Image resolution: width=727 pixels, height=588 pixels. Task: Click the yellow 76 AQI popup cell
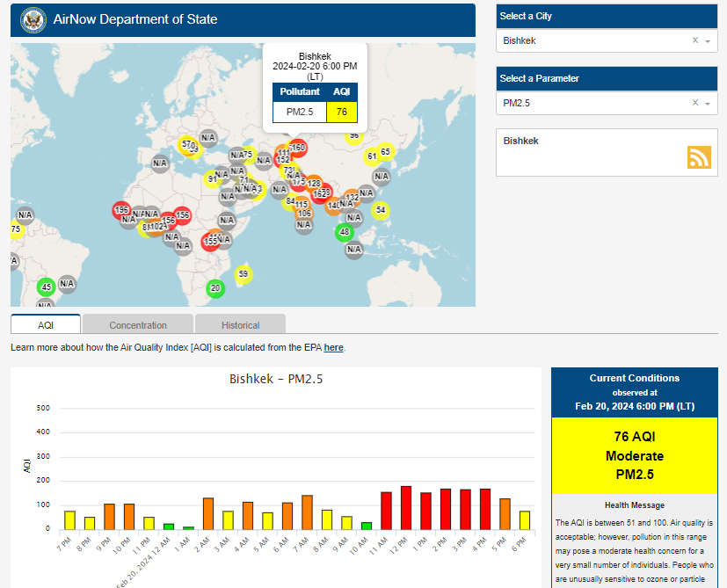click(342, 113)
